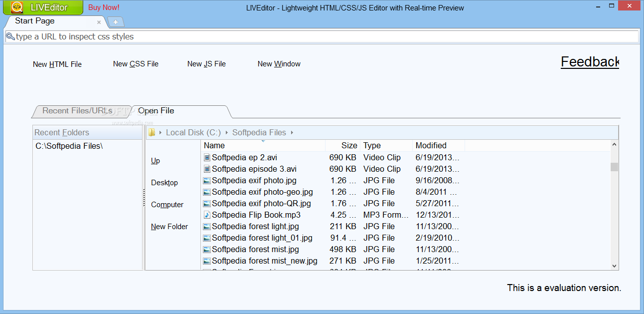Click 498 KB size cell
The image size is (644, 314).
tap(343, 249)
